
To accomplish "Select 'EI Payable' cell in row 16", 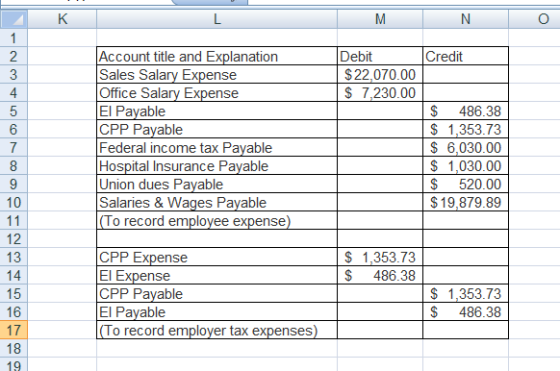I will click(217, 312).
